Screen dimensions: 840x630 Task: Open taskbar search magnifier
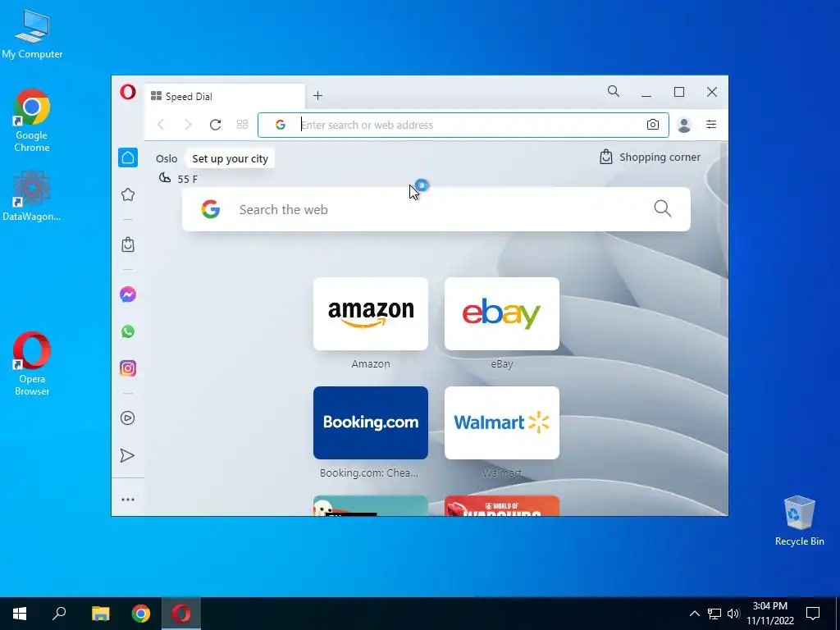tap(59, 614)
